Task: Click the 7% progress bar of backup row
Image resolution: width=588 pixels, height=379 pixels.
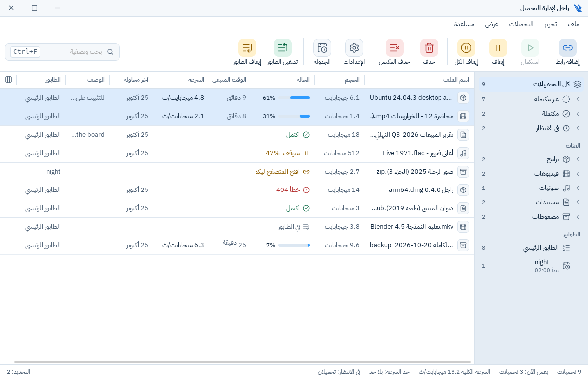Action: tap(294, 245)
